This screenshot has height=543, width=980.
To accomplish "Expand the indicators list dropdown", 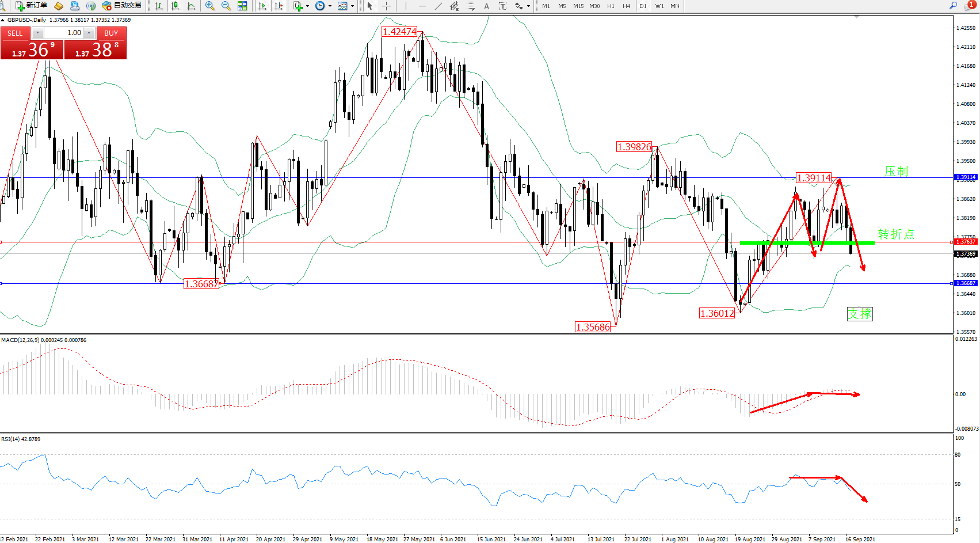I will click(307, 6).
